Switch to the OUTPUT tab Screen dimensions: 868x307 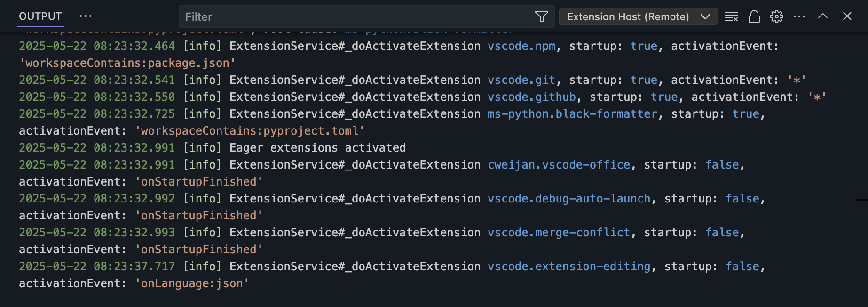40,16
